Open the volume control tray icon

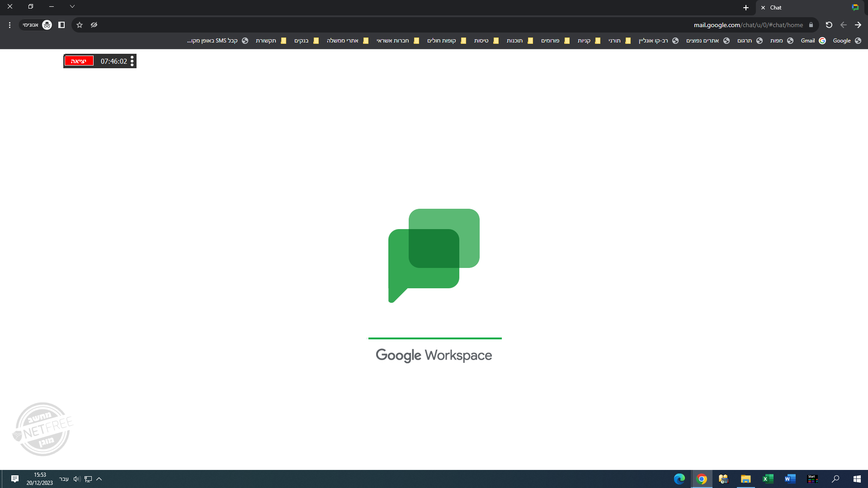[77, 479]
